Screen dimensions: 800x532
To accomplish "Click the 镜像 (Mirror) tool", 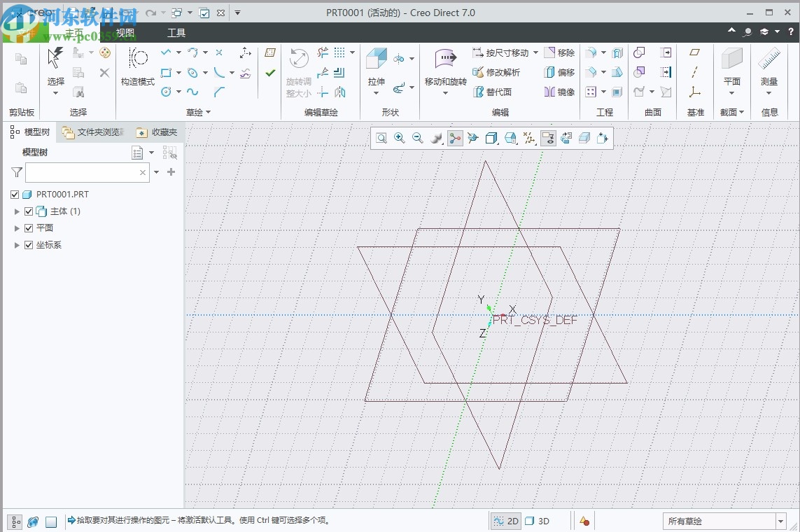I will (x=560, y=92).
